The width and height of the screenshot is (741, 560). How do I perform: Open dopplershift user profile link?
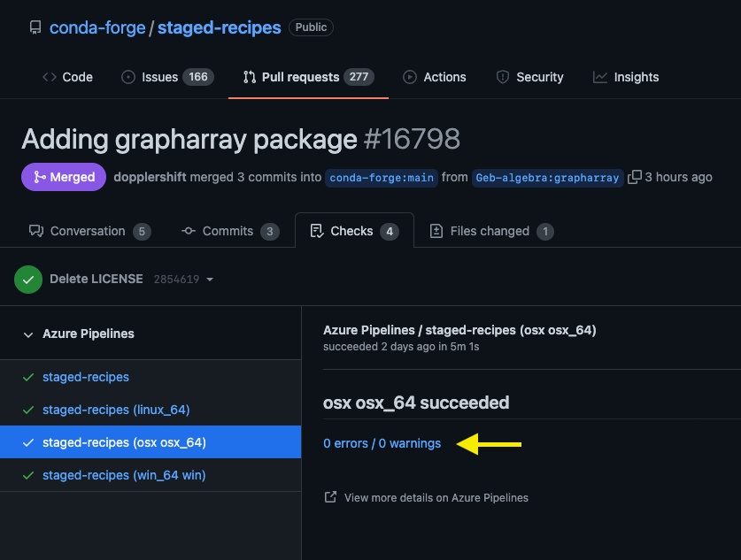click(x=150, y=177)
